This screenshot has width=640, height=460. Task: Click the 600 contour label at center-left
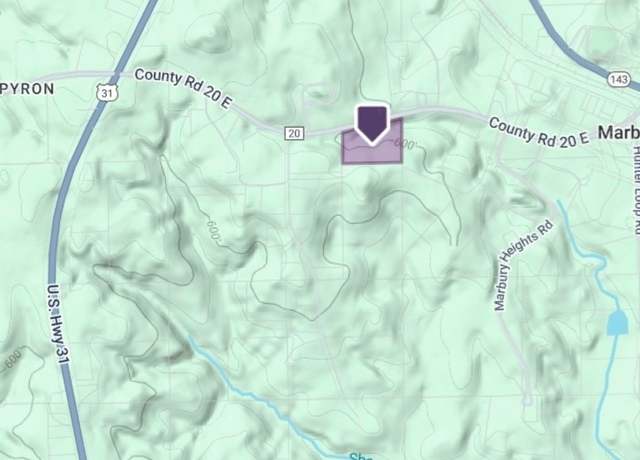click(x=213, y=230)
